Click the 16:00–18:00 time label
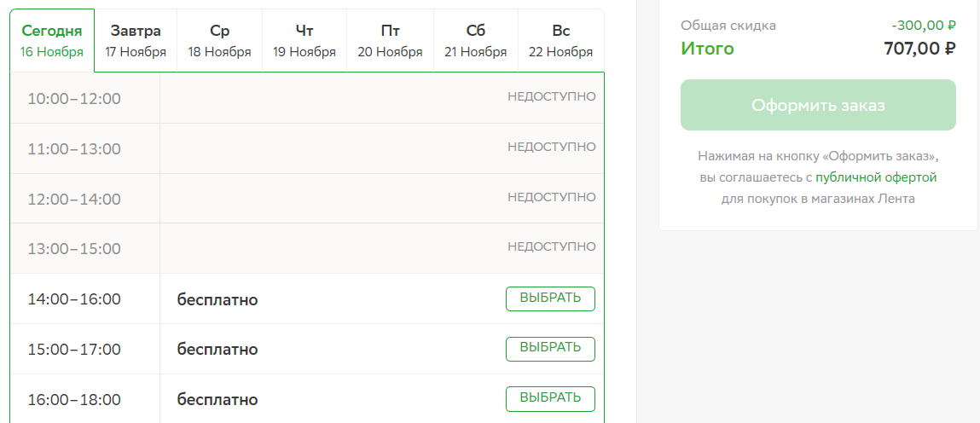The width and height of the screenshot is (980, 423). [x=74, y=399]
